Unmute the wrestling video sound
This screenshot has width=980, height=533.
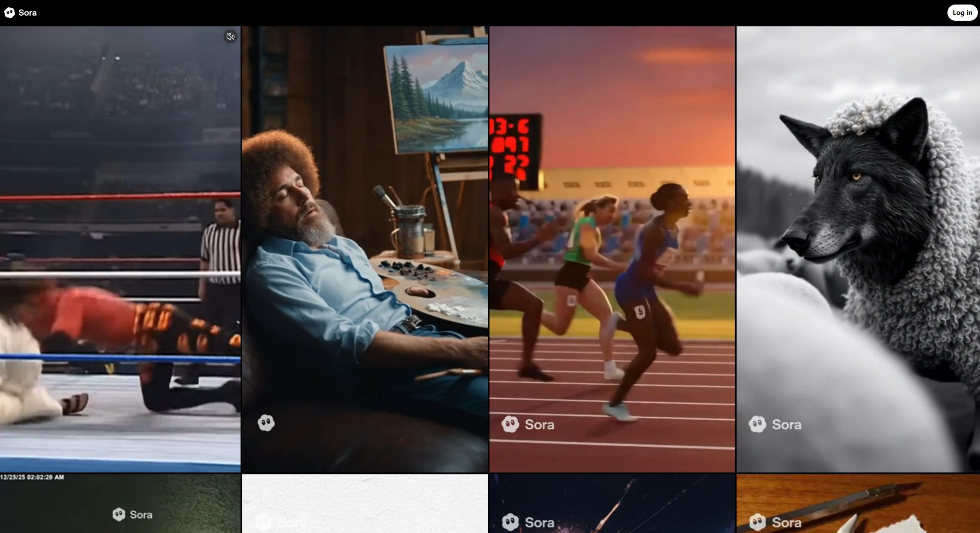tap(230, 36)
